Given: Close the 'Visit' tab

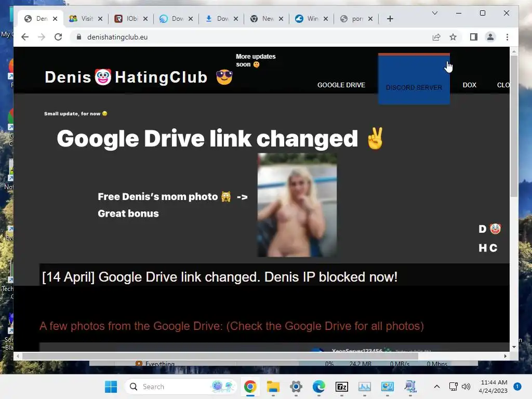Looking at the screenshot, I should tap(100, 19).
